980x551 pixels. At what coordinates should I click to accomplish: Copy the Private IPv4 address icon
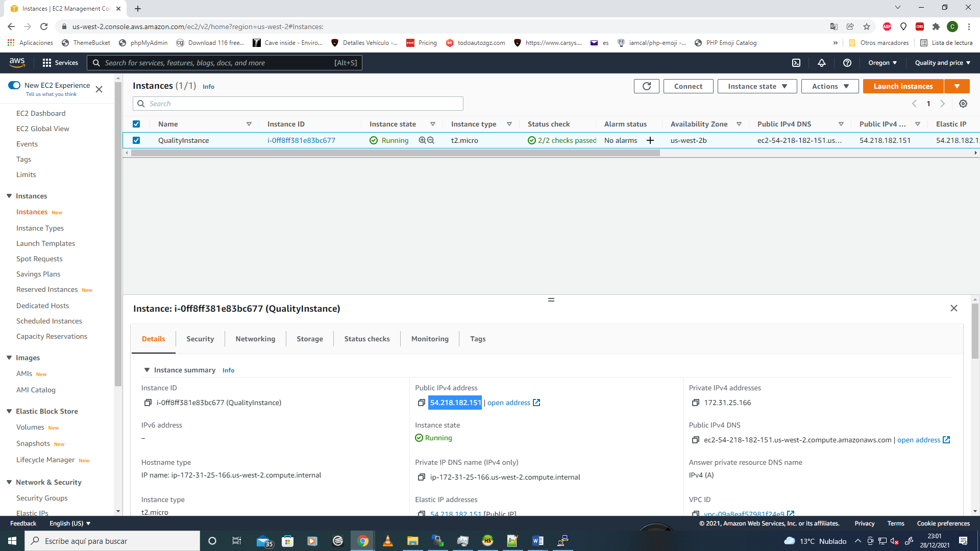tap(695, 403)
